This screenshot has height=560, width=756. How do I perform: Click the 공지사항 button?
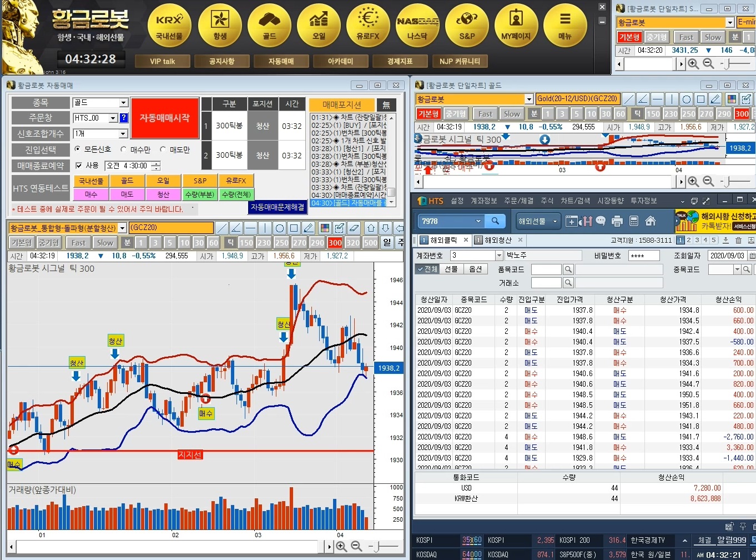click(x=221, y=61)
